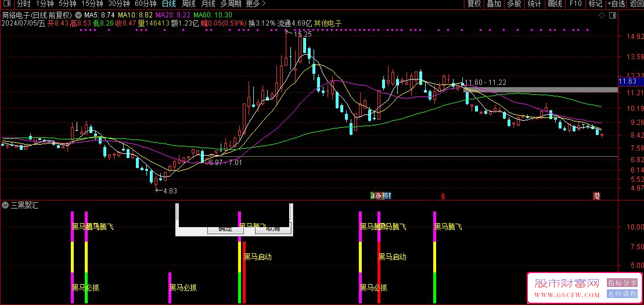Toggle the side panel icon at chart top-right
Image resolution: width=644 pixels, height=305 pixels.
click(x=613, y=16)
